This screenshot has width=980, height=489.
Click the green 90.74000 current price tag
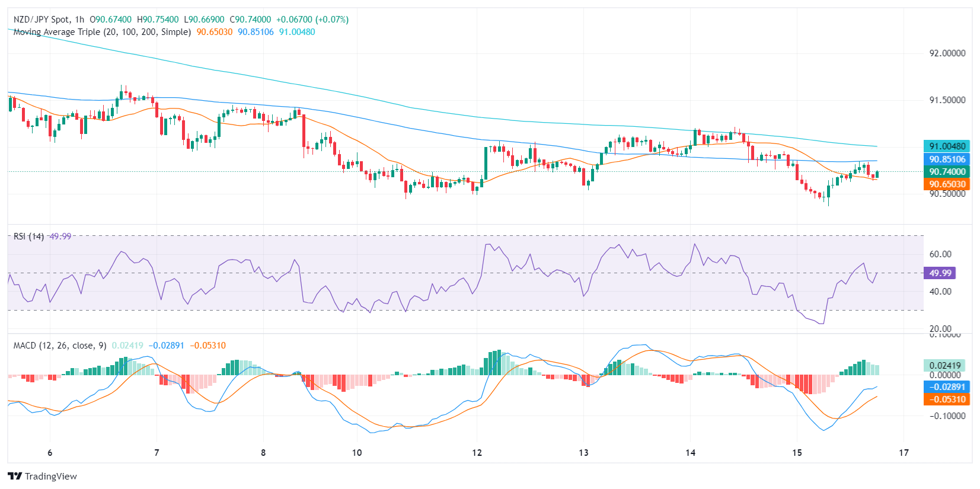pos(947,172)
